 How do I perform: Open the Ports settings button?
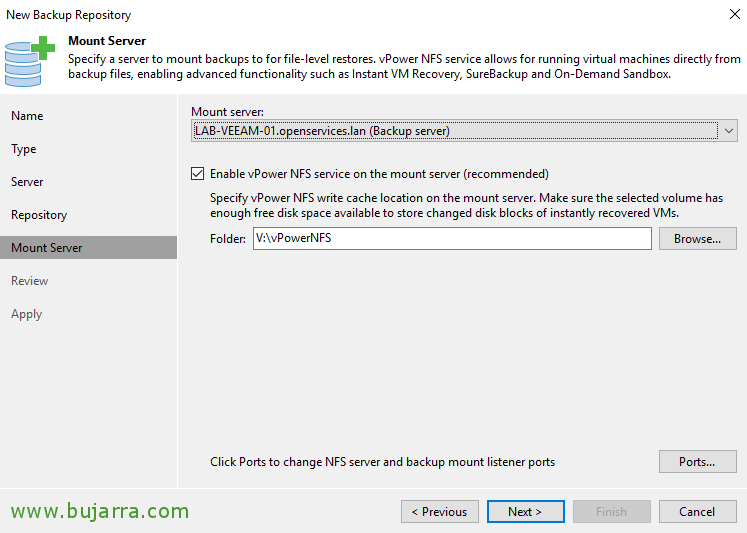point(697,462)
